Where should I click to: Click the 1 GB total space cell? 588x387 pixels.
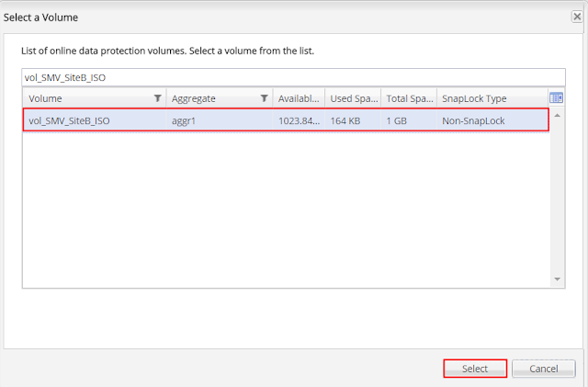[x=397, y=120]
